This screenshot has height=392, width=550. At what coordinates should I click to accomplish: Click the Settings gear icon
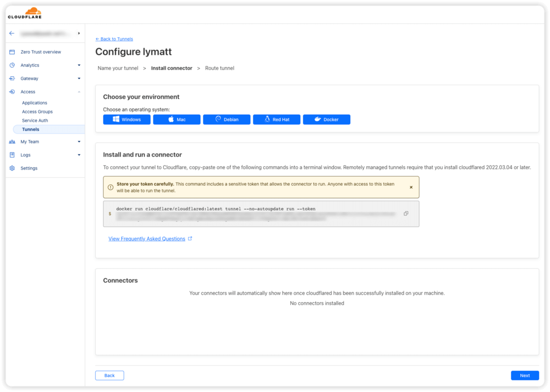(12, 168)
